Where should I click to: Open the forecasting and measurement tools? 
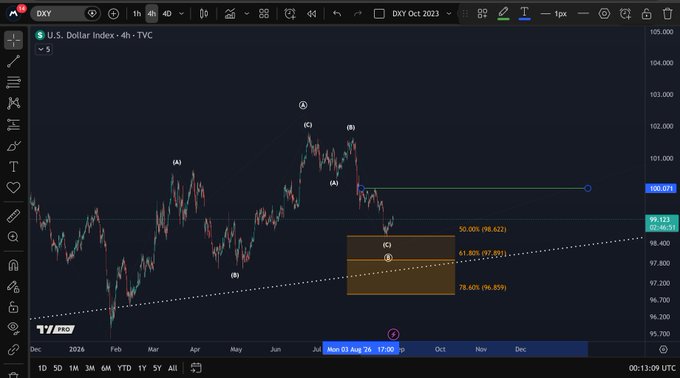point(13,124)
